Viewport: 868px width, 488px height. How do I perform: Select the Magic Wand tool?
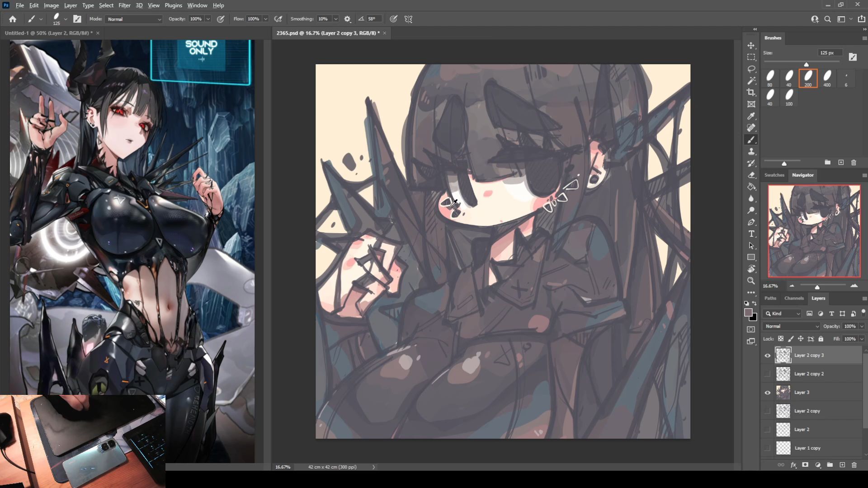[751, 81]
